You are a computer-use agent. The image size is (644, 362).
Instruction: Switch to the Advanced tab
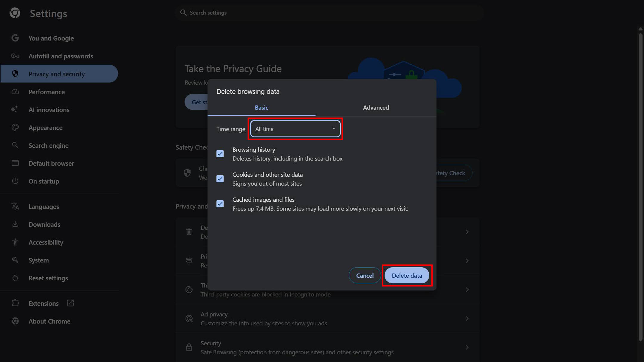point(376,108)
